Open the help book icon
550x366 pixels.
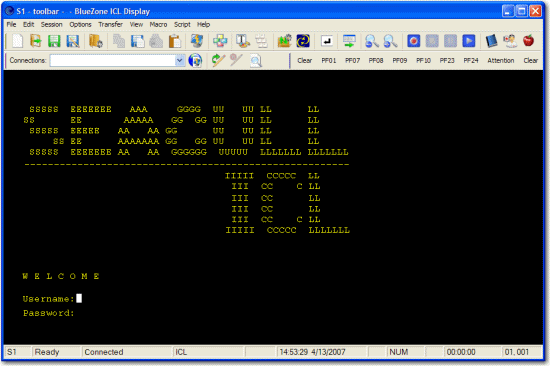click(491, 41)
